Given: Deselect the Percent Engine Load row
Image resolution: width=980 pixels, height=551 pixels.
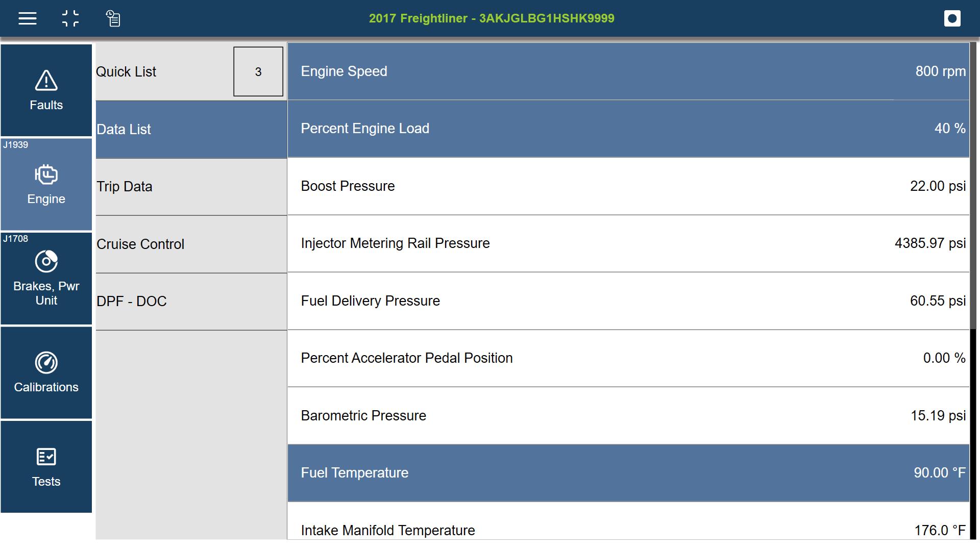Looking at the screenshot, I should click(628, 129).
